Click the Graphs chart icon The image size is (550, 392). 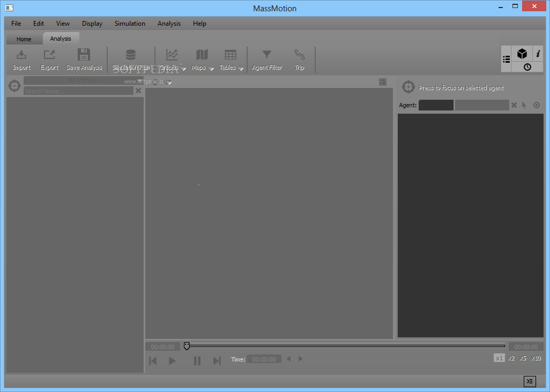click(172, 55)
